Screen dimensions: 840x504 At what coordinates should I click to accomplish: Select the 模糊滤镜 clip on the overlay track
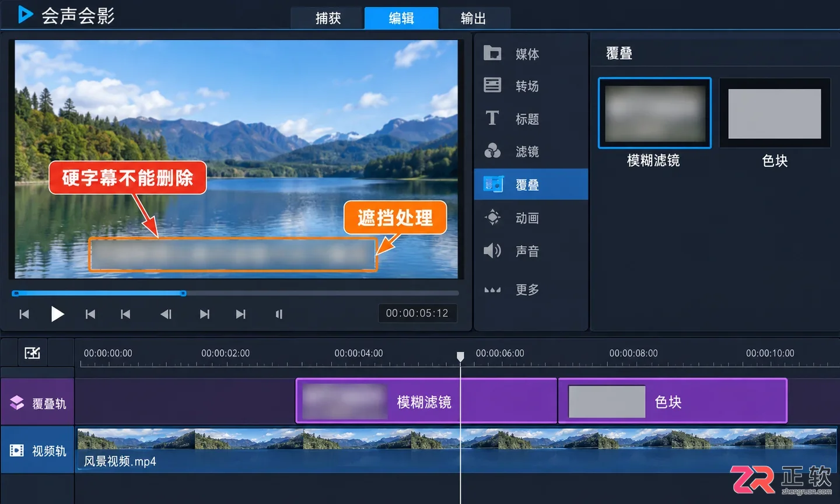coord(426,401)
